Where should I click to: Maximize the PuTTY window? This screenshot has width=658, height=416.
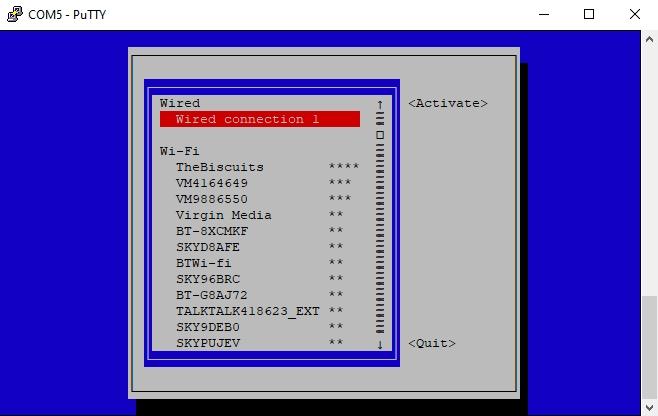point(589,14)
